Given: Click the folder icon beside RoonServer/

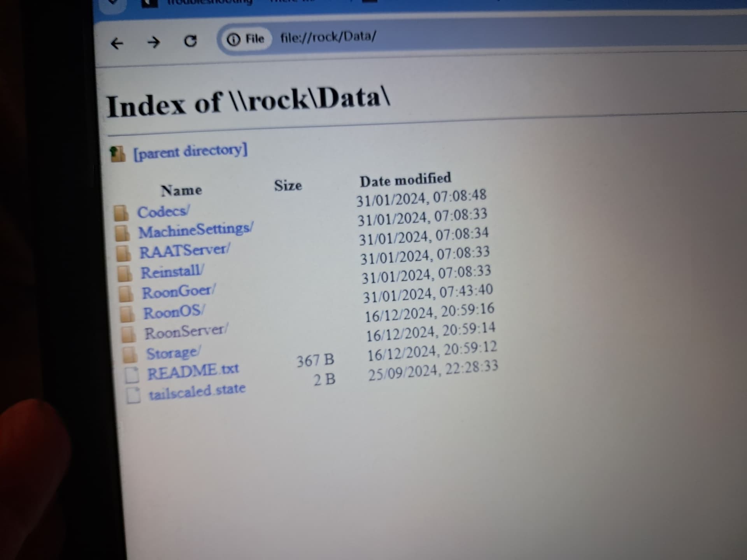Looking at the screenshot, I should [128, 334].
